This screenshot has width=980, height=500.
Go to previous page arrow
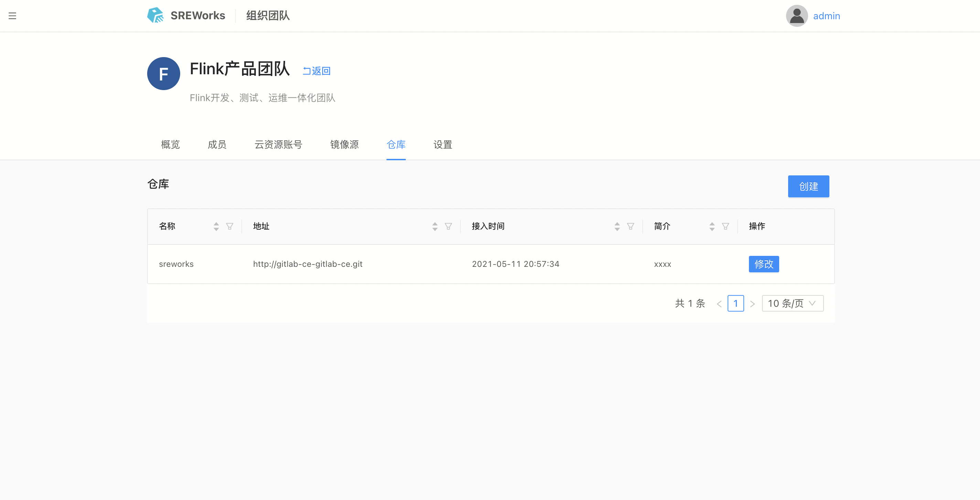point(719,304)
